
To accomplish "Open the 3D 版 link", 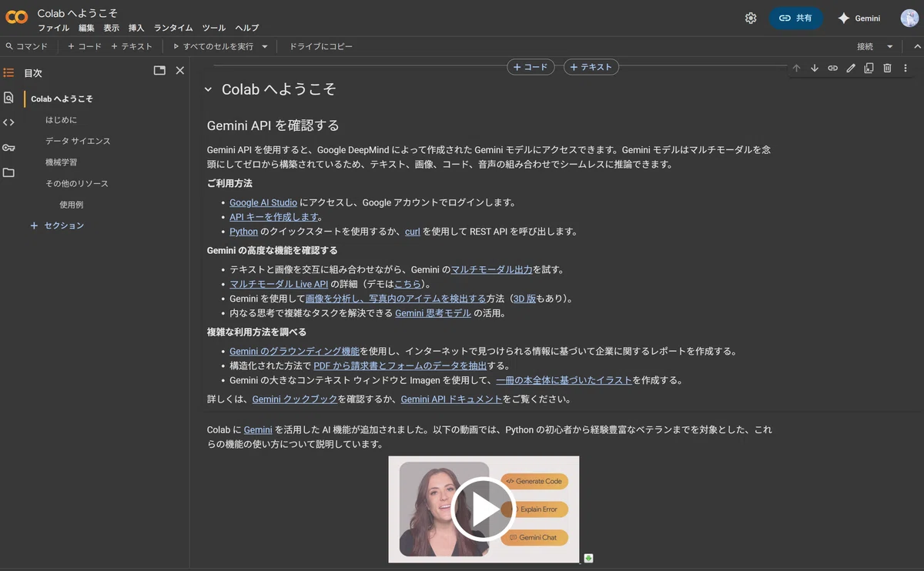I will [524, 299].
